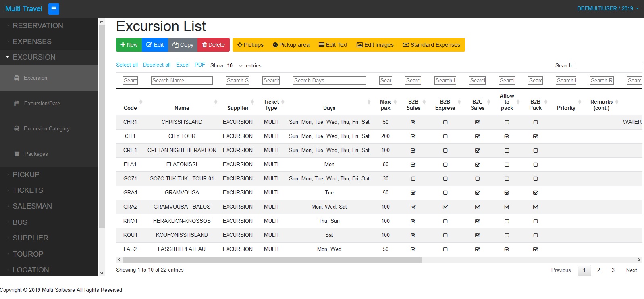
Task: Toggle Allow to pack checkbox for CHRISSI ISLAND
Action: tap(507, 122)
